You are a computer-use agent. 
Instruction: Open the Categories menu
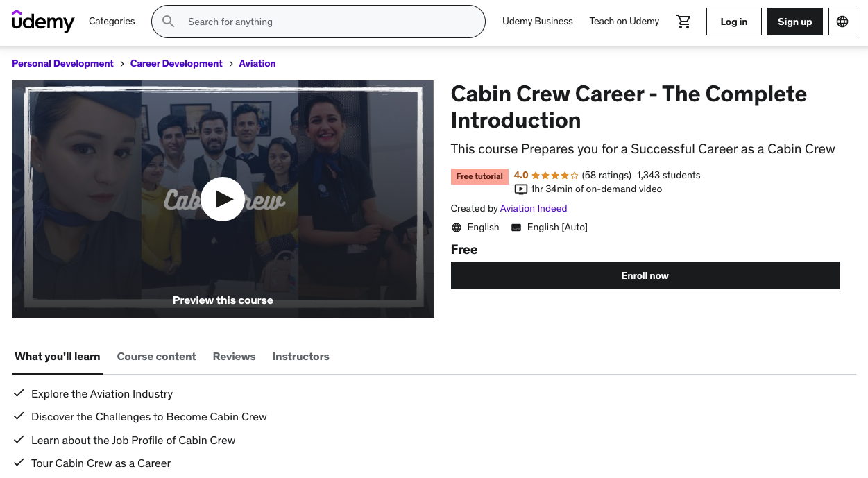(112, 22)
